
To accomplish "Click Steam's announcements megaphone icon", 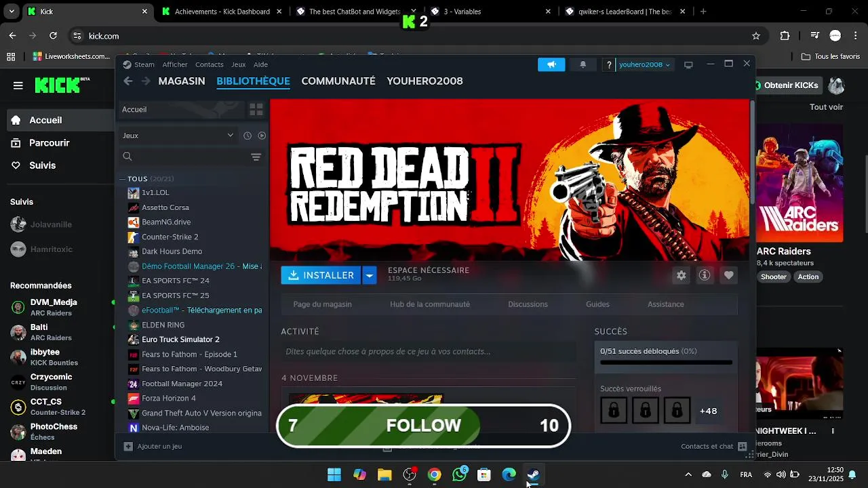I will [551, 64].
